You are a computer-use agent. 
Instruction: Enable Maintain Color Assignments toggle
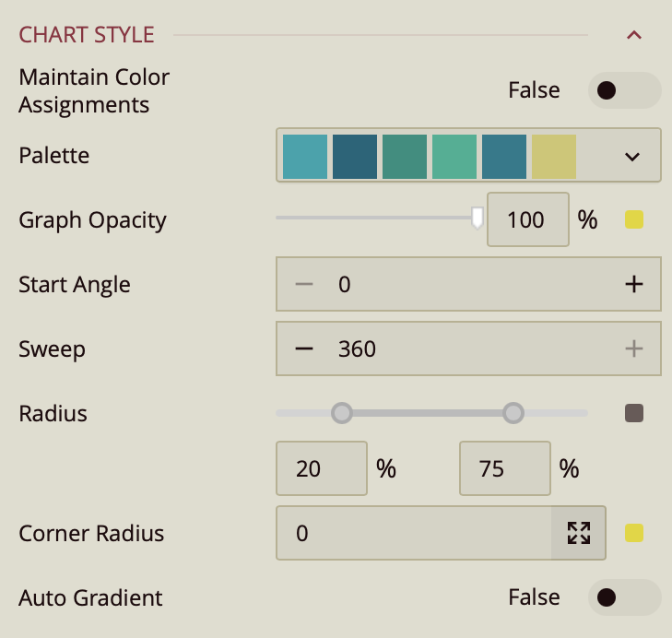point(624,90)
